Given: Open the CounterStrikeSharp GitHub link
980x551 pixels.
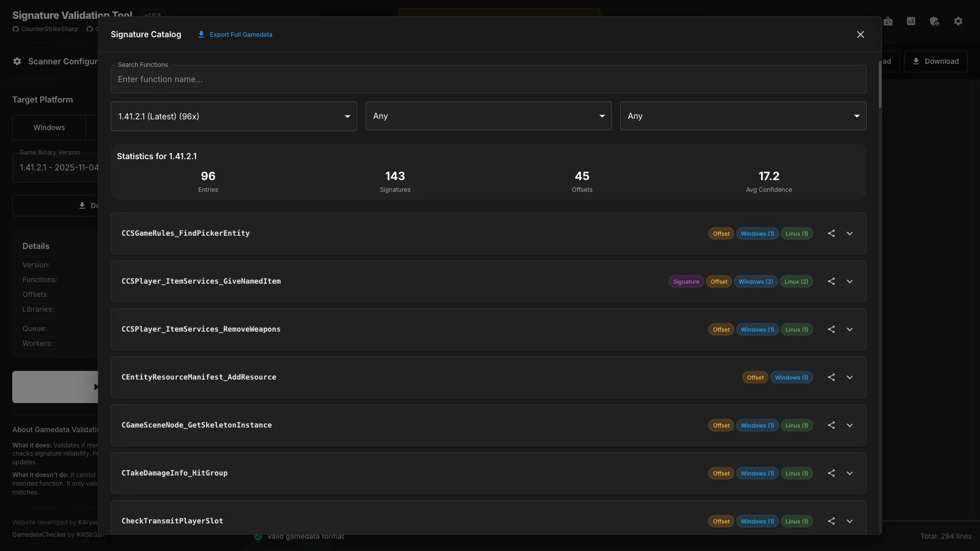Looking at the screenshot, I should 45,29.
